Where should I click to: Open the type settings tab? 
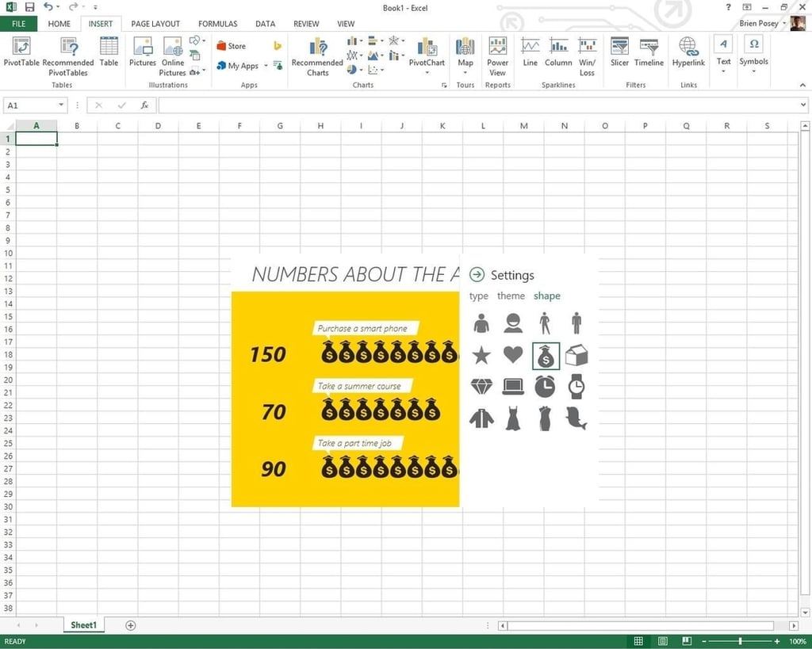tap(478, 296)
